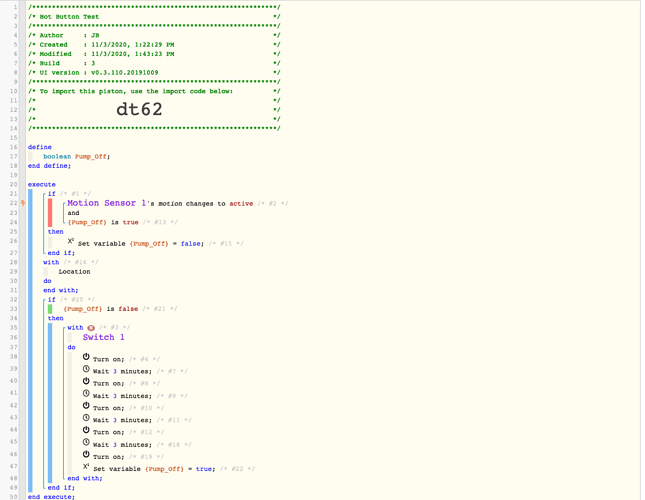Select the 'Turn on;' text of statement #4
The height and width of the screenshot is (500, 645).
point(109,359)
